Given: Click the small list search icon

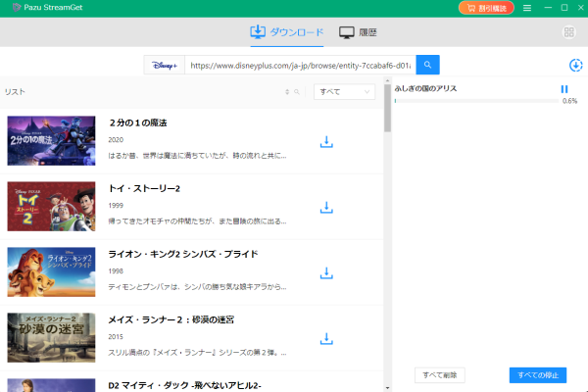Looking at the screenshot, I should (297, 92).
